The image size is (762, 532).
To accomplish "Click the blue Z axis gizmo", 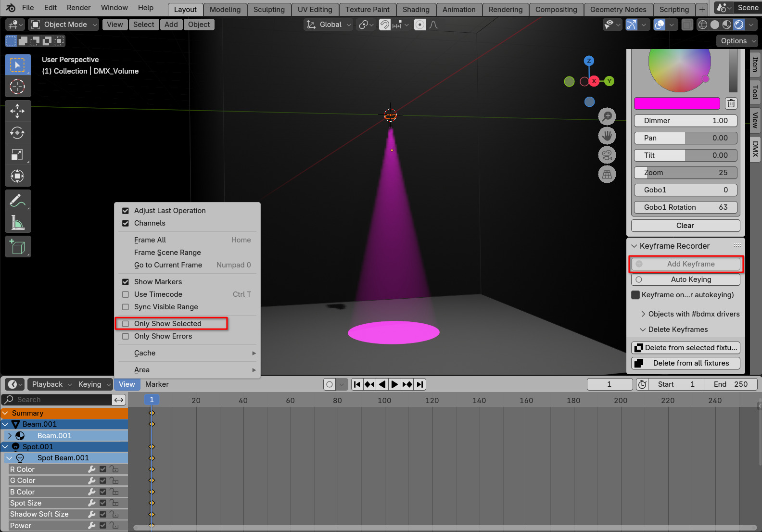I will click(x=589, y=61).
